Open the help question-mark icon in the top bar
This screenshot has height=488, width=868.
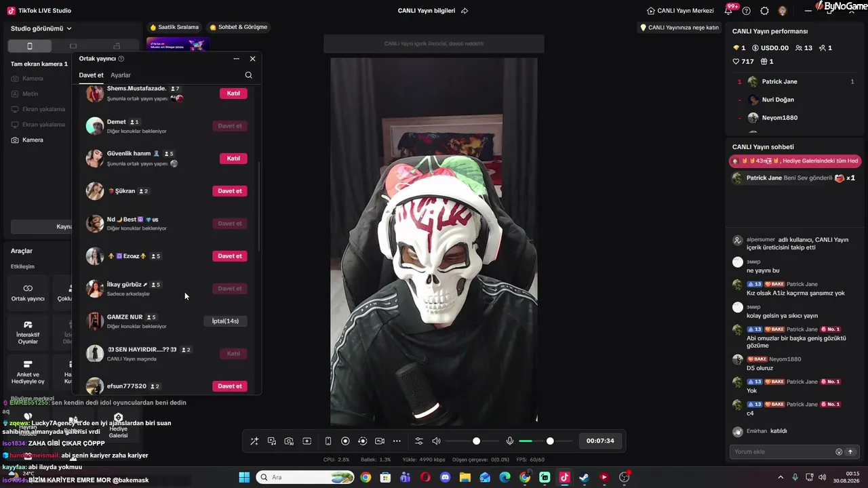pos(747,11)
